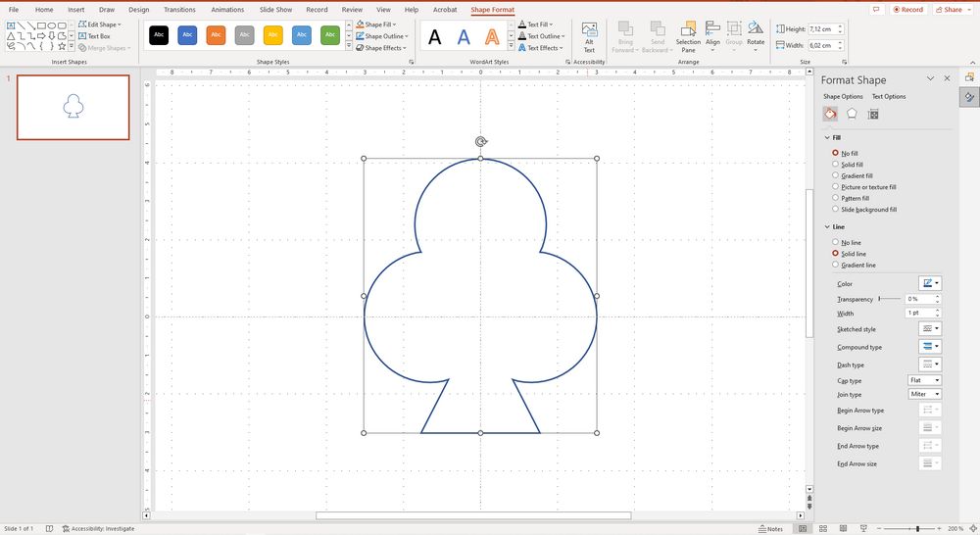Image resolution: width=980 pixels, height=535 pixels.
Task: Switch to Text Options in Format Shape
Action: coord(888,96)
